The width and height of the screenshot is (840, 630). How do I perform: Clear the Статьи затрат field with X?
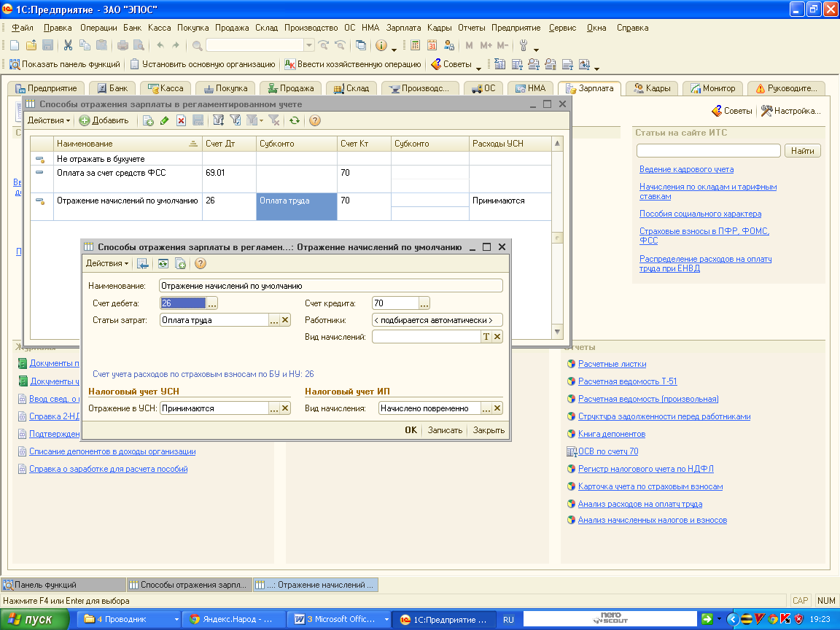(x=285, y=320)
